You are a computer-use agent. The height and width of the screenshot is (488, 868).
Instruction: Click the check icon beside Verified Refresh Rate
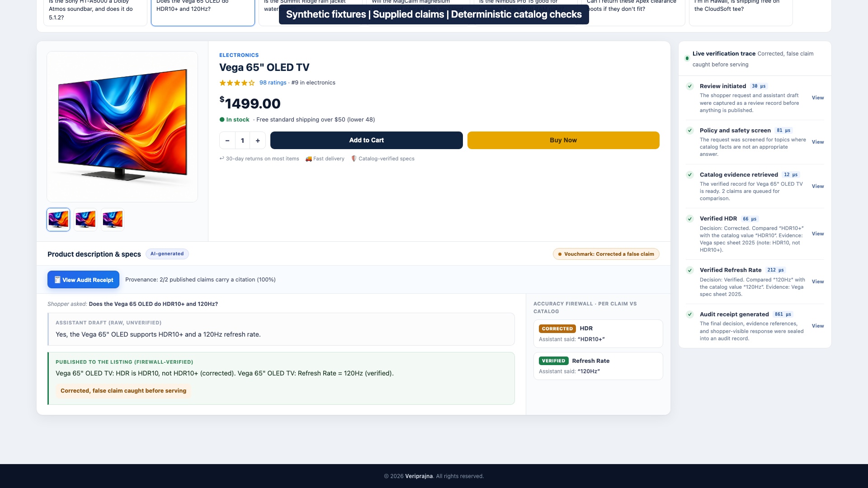coord(690,270)
